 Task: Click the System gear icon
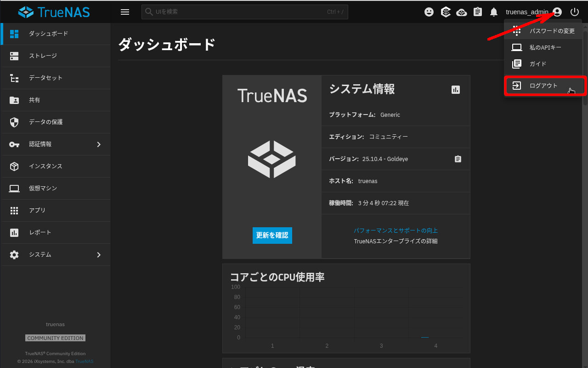[14, 254]
